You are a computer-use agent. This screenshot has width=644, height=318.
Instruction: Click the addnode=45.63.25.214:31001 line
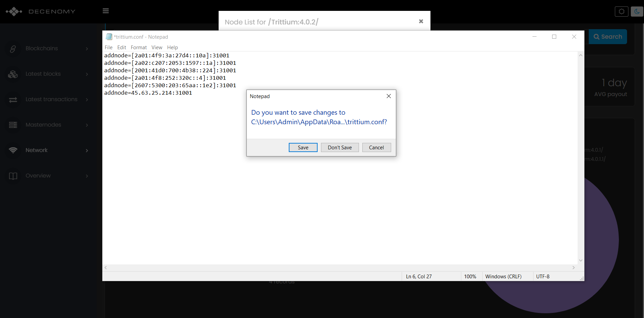click(148, 93)
